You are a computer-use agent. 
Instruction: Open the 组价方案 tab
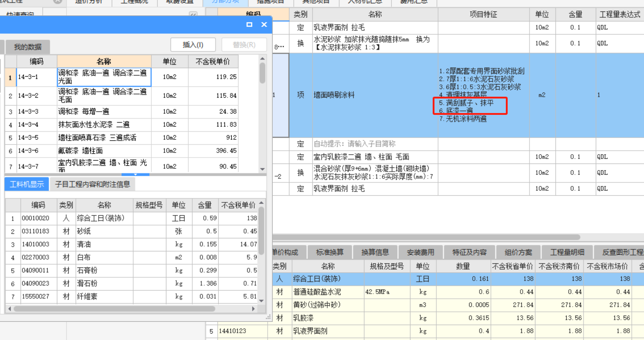tap(518, 252)
